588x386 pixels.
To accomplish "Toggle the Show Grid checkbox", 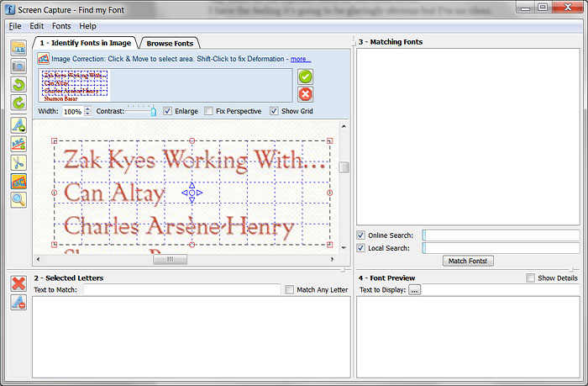I will pos(274,111).
